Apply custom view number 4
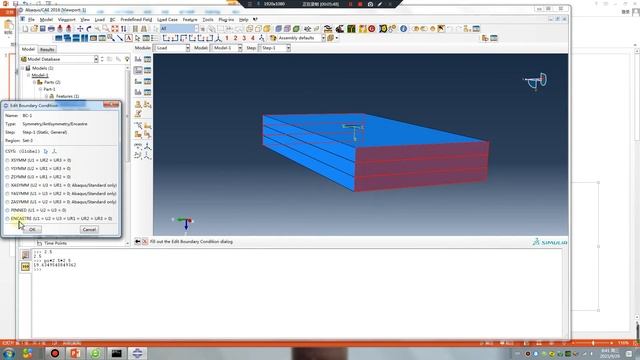The width and height of the screenshot is (640, 360). click(253, 38)
